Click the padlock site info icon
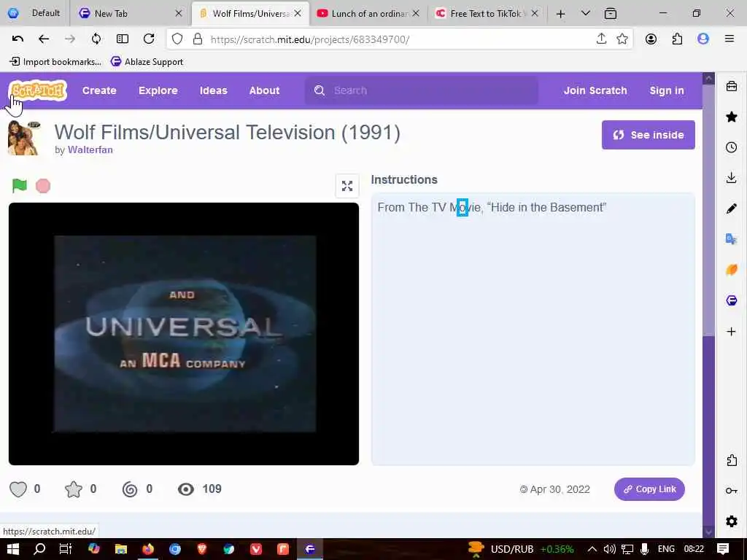Image resolution: width=747 pixels, height=560 pixels. pos(198,39)
